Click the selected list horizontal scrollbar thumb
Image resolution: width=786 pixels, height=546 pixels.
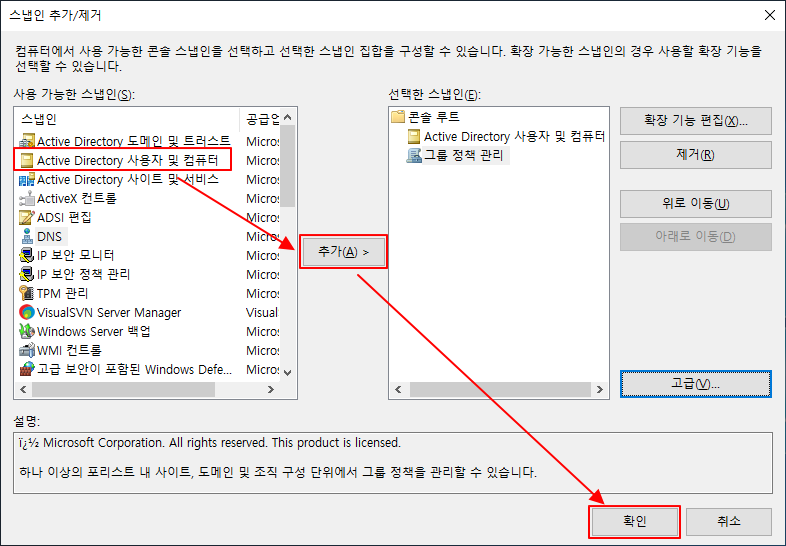point(500,390)
